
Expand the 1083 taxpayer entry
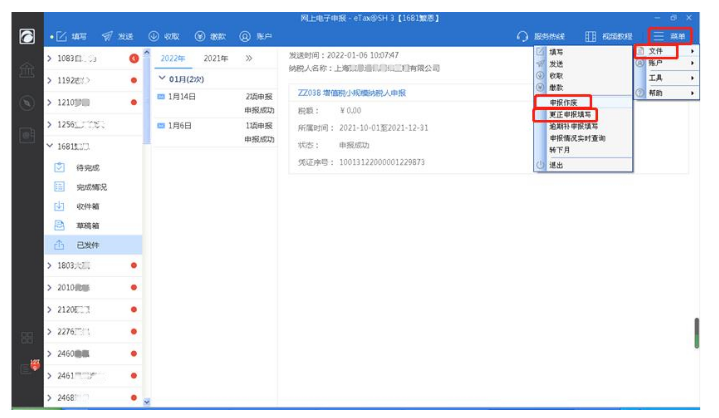[x=50, y=58]
